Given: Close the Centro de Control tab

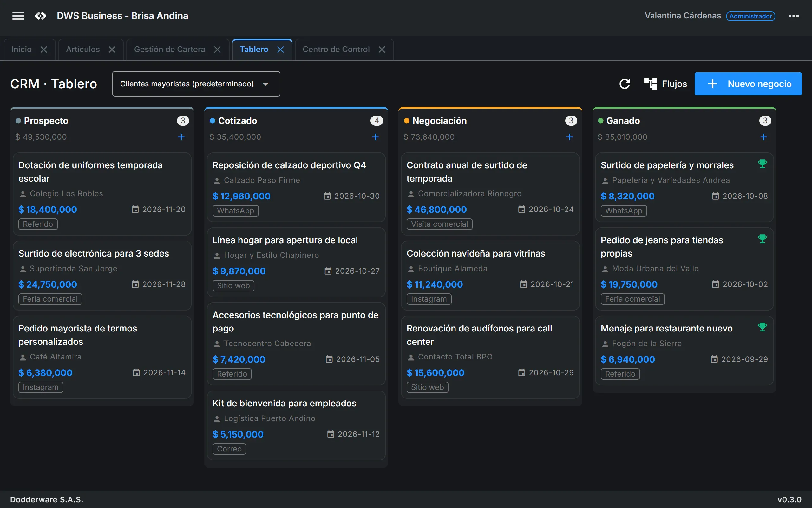Looking at the screenshot, I should [x=382, y=50].
